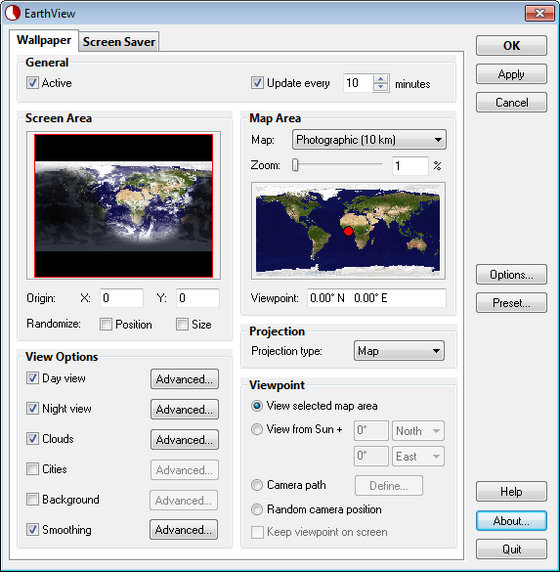The height and width of the screenshot is (572, 560).
Task: Increase update interval with up spinner arrow
Action: point(381,79)
